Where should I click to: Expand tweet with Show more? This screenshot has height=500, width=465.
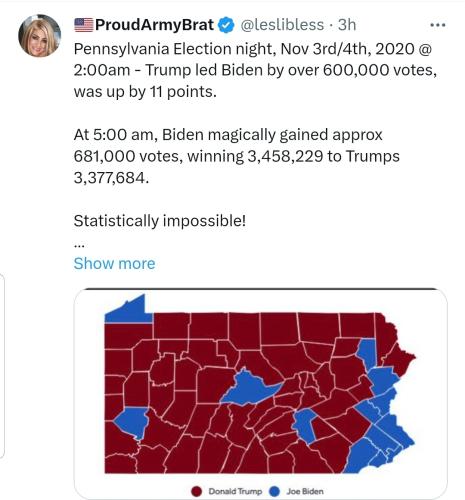114,263
